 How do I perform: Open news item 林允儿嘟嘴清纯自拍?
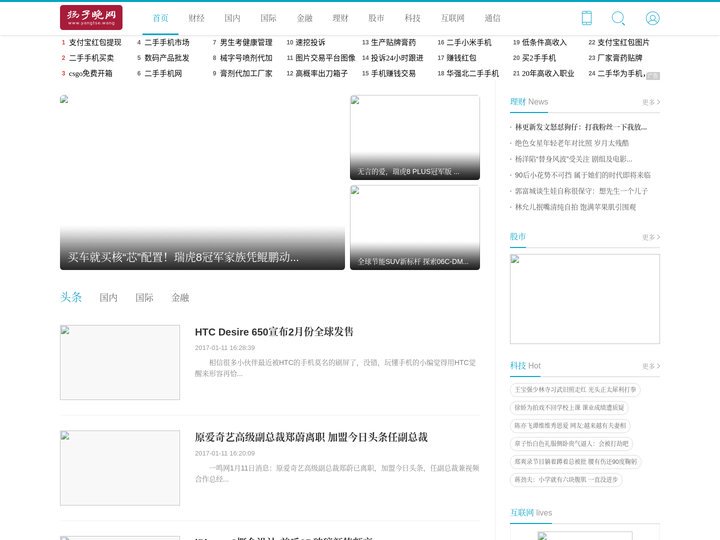[575, 207]
